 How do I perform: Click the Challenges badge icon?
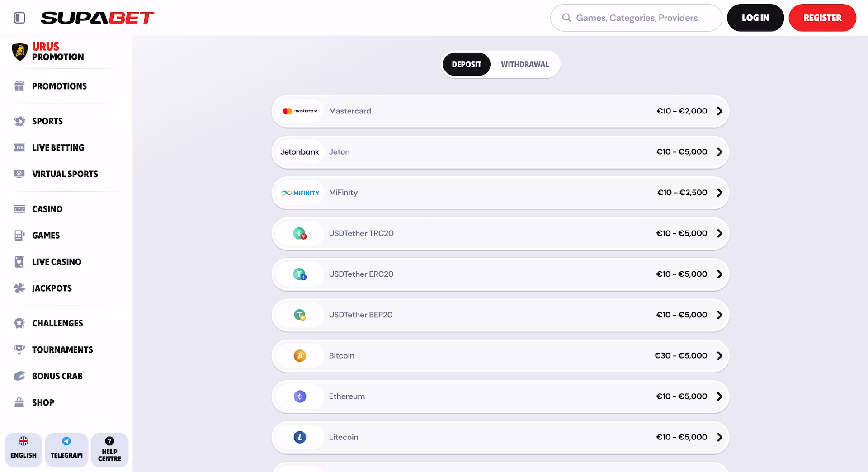pos(19,323)
